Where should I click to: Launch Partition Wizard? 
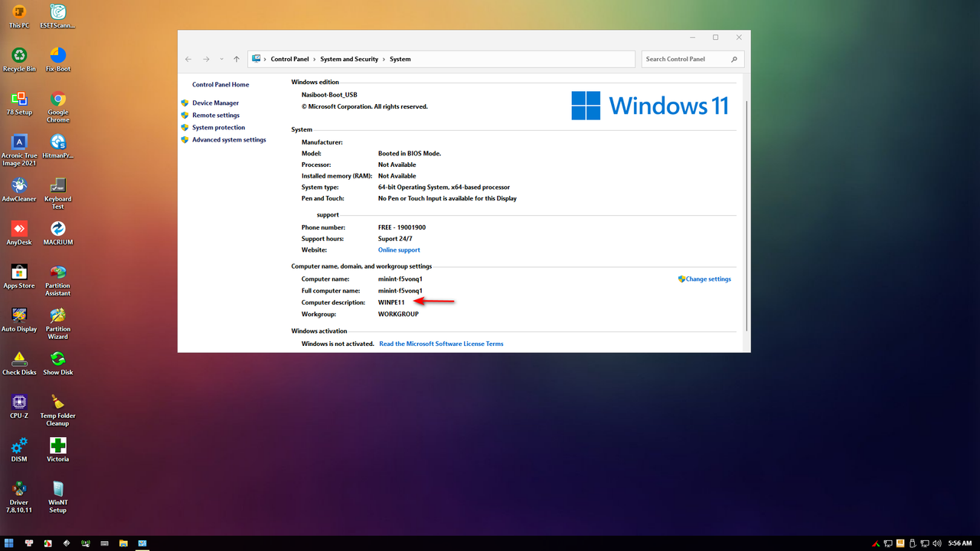(57, 324)
